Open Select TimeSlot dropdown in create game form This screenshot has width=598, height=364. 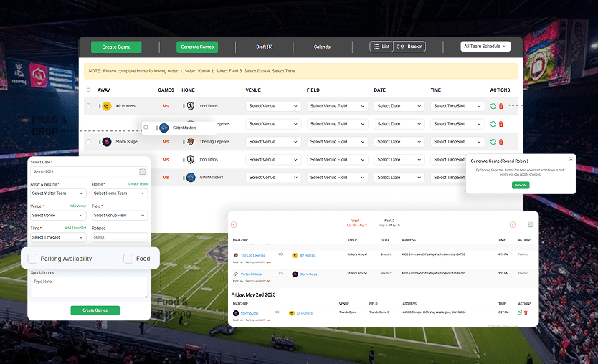point(58,237)
